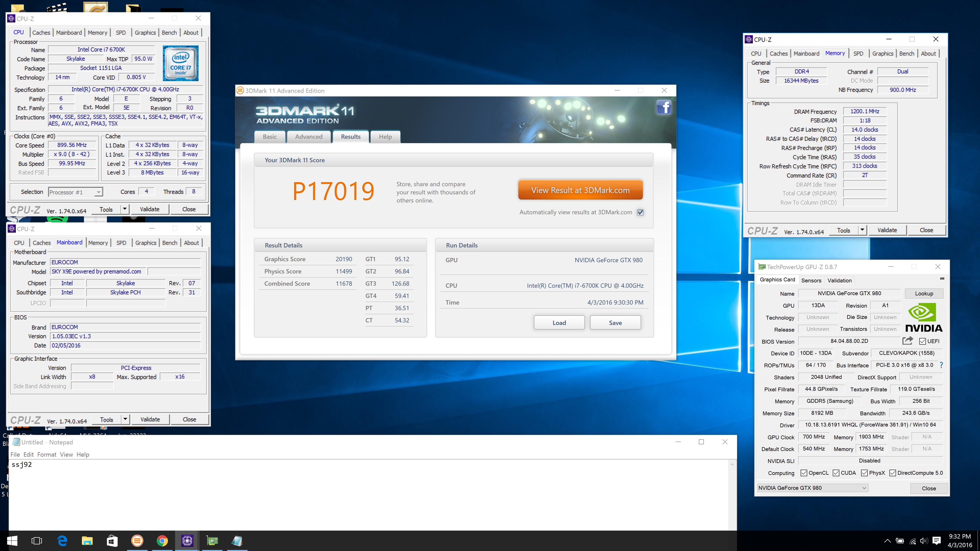Viewport: 980px width, 551px height.
Task: Open the Validation tab in GPU-Z
Action: 840,280
